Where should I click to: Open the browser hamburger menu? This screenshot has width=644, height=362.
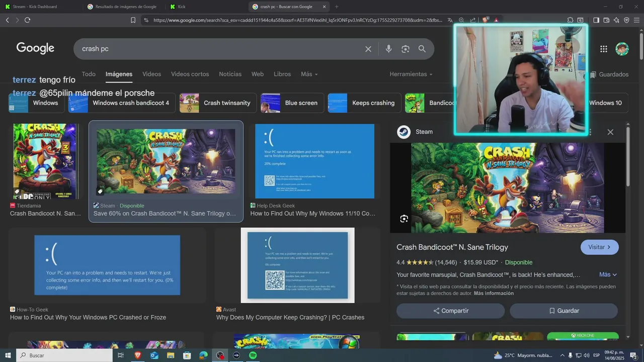point(637,20)
